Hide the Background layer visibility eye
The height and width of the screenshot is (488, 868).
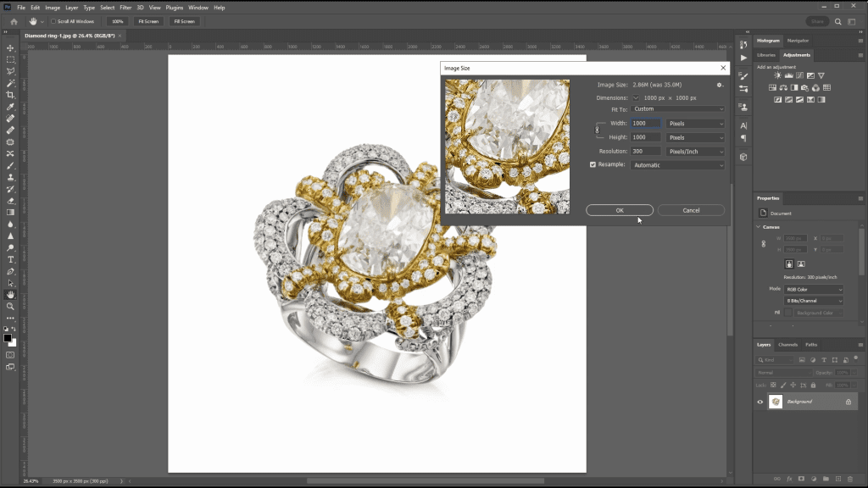click(760, 402)
